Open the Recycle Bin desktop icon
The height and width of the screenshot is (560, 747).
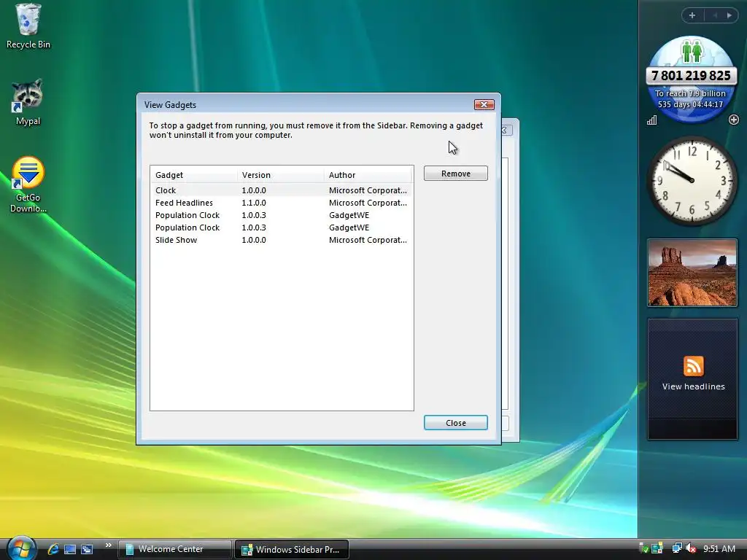pos(28,26)
